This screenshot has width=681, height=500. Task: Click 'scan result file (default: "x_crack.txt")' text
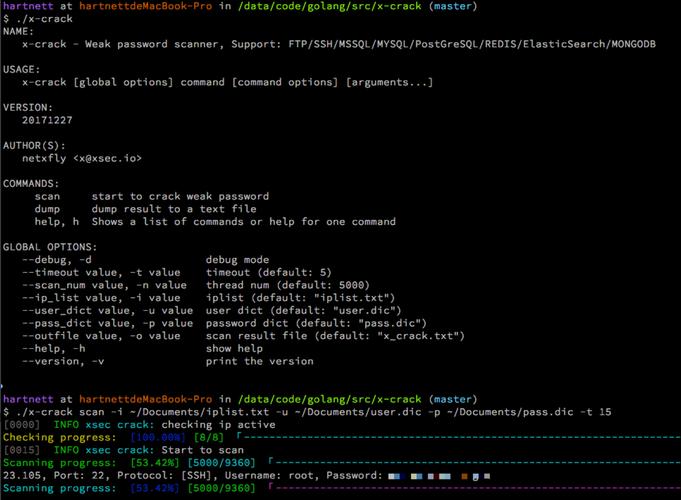(335, 336)
